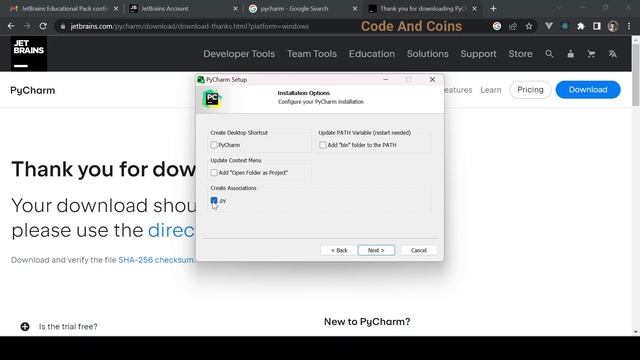Open the Store menu
The height and width of the screenshot is (360, 640).
[x=520, y=54]
